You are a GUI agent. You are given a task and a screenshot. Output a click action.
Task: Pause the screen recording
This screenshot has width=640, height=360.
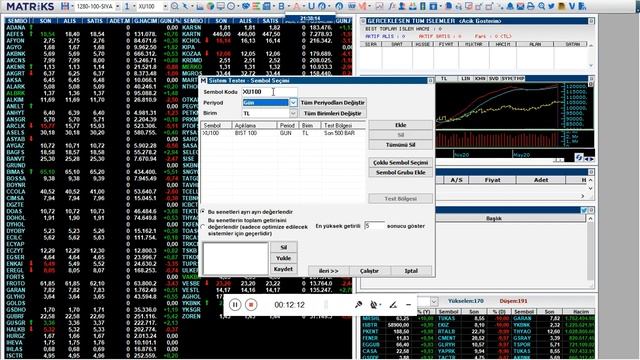point(235,305)
